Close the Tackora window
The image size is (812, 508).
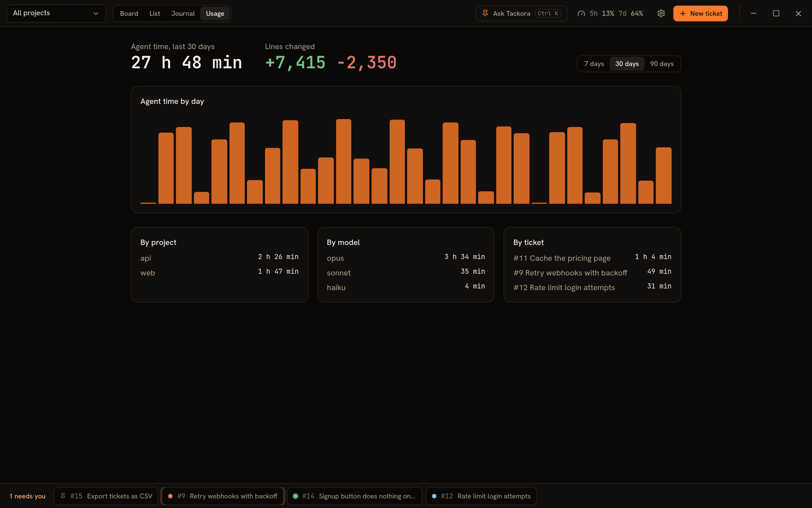click(798, 14)
